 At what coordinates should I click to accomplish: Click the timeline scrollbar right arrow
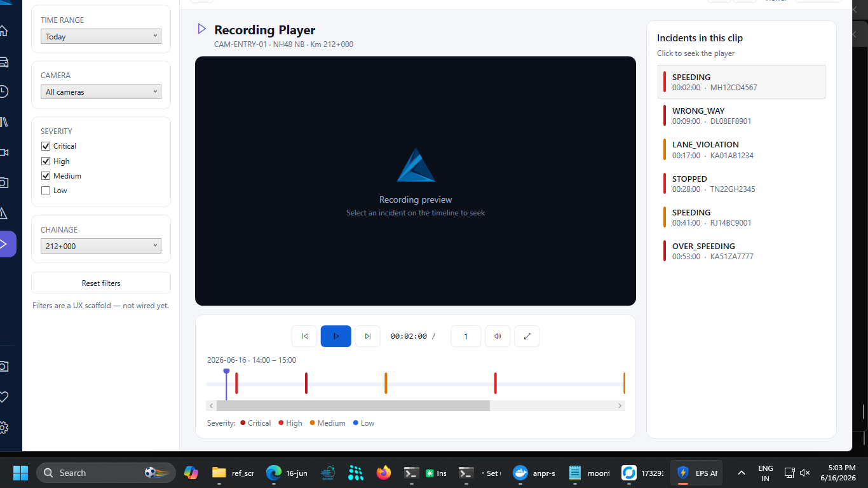pyautogui.click(x=620, y=405)
